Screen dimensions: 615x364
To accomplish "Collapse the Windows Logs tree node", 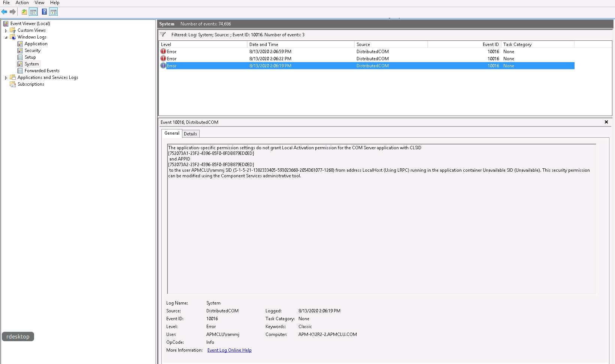I will point(6,37).
